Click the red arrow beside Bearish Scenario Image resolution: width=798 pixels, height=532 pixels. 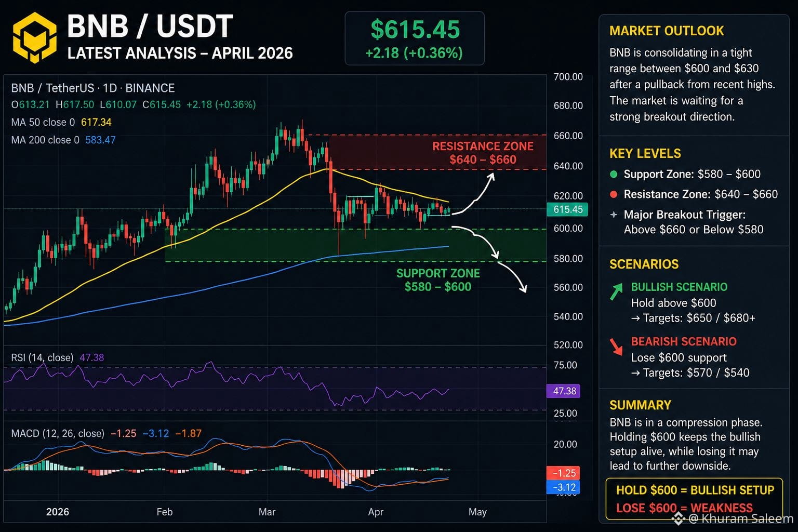tap(616, 347)
